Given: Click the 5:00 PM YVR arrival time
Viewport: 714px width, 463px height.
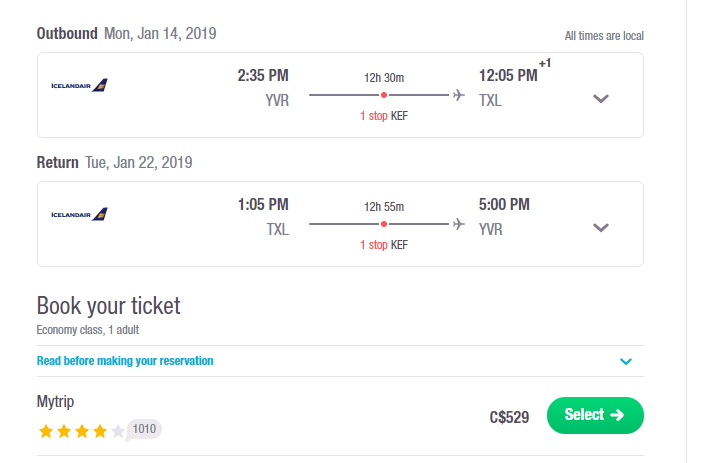Looking at the screenshot, I should 504,204.
